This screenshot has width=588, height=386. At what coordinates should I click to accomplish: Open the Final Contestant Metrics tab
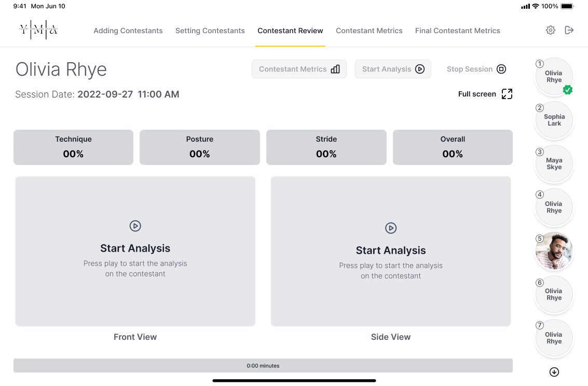[458, 31]
